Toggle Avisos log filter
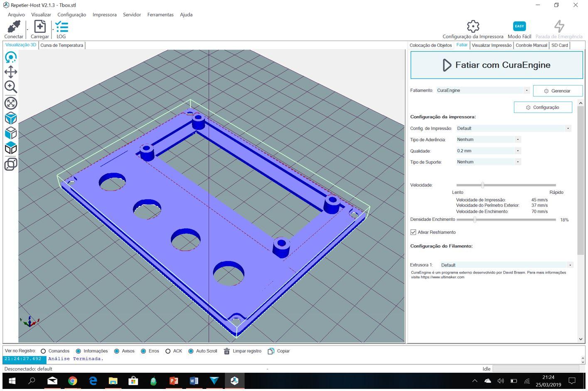The height and width of the screenshot is (391, 588). coord(117,351)
